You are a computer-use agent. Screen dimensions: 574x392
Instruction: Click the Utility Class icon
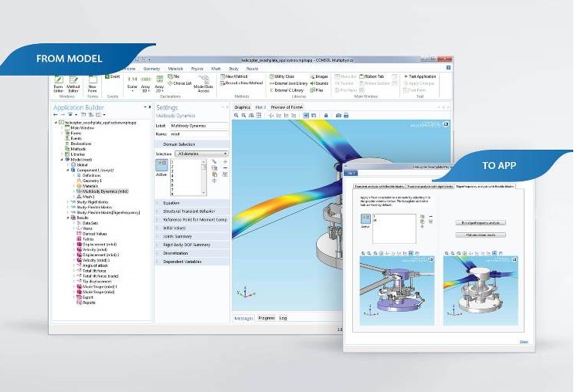[281, 76]
